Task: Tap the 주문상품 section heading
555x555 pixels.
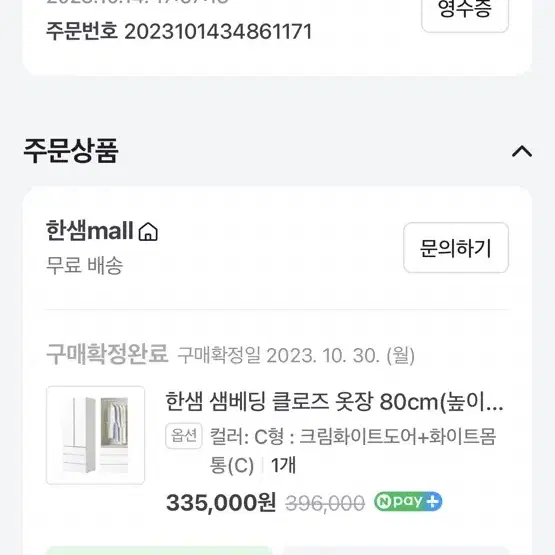Action: 71,151
